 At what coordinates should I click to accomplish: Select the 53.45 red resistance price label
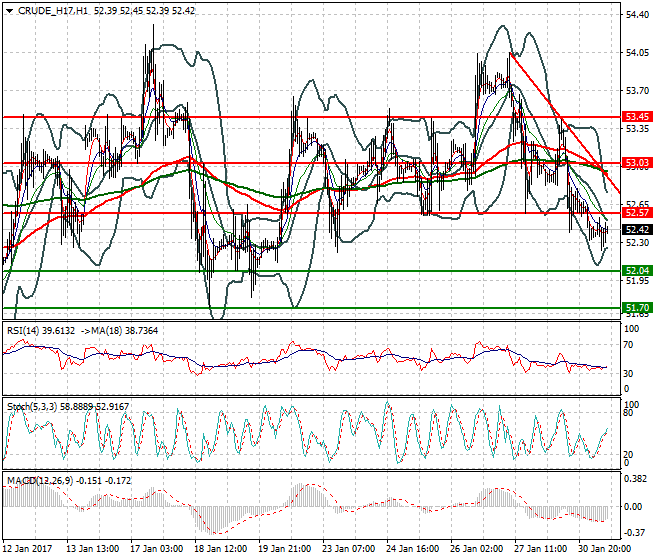click(x=638, y=117)
